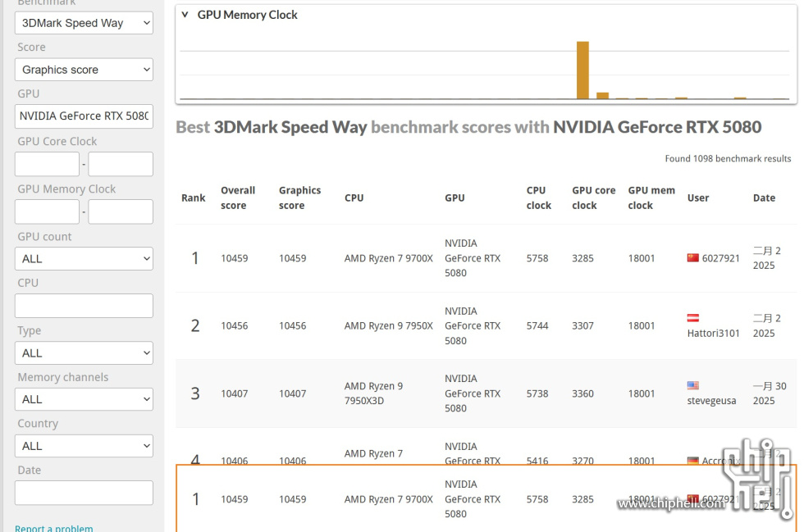Screen dimensions: 804x532
Task: Click the GPU mem clock column header
Action: click(651, 198)
